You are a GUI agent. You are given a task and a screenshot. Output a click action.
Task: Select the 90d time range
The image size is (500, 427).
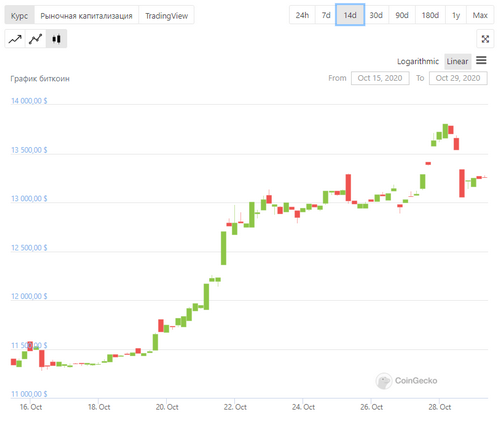pos(402,15)
